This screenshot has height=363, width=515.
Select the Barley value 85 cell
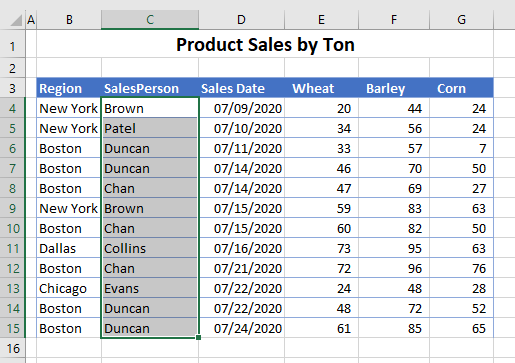tap(394, 328)
